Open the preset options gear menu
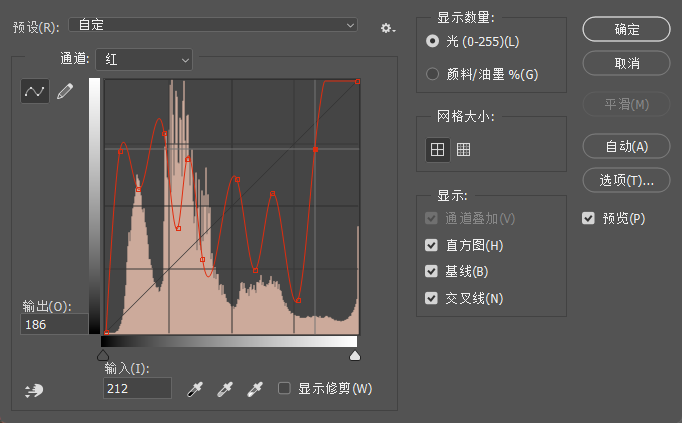682x423 pixels. (x=388, y=28)
